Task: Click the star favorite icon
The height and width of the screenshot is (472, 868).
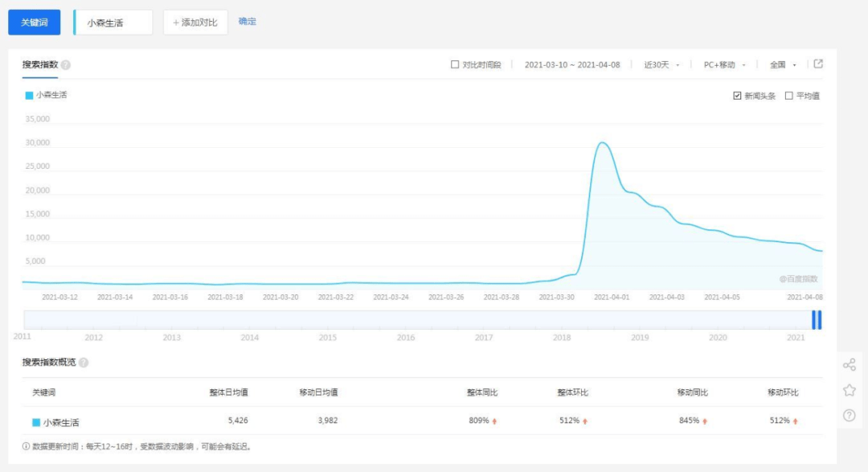Action: 849,390
